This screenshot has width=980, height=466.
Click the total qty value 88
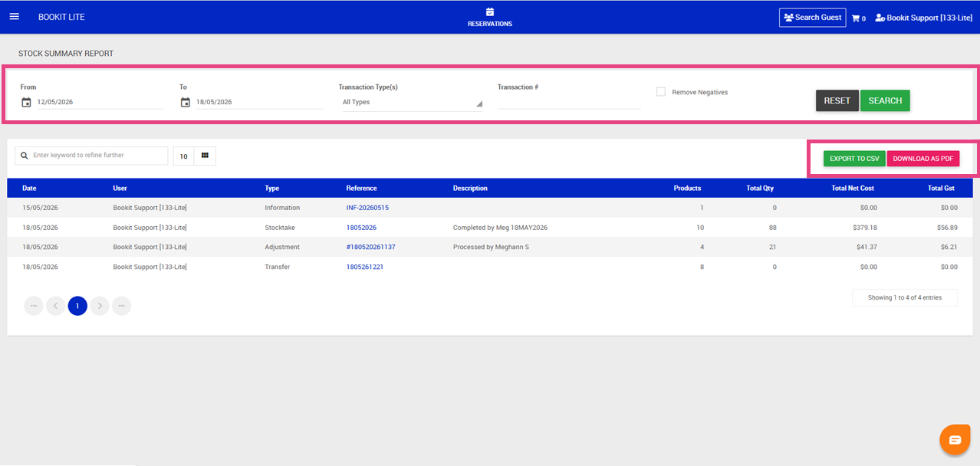[x=773, y=228]
